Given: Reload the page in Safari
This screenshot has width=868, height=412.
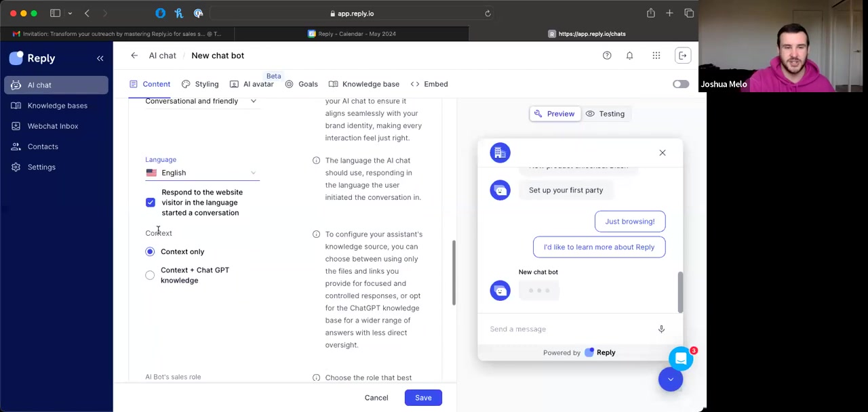Looking at the screenshot, I should point(488,14).
